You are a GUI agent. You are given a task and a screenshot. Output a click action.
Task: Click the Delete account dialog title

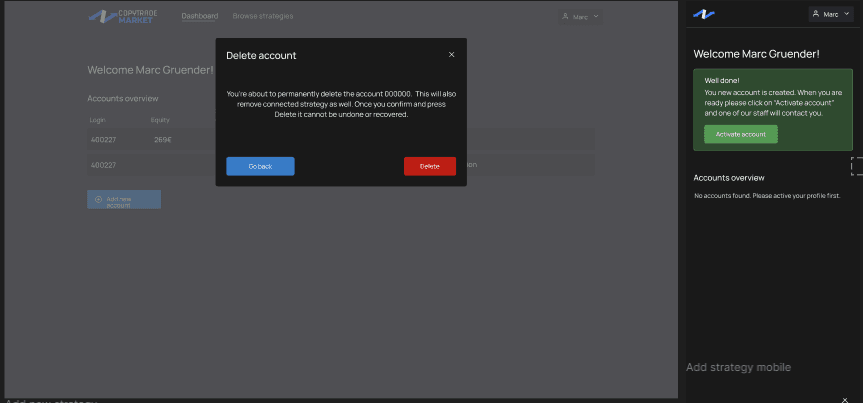tap(261, 56)
